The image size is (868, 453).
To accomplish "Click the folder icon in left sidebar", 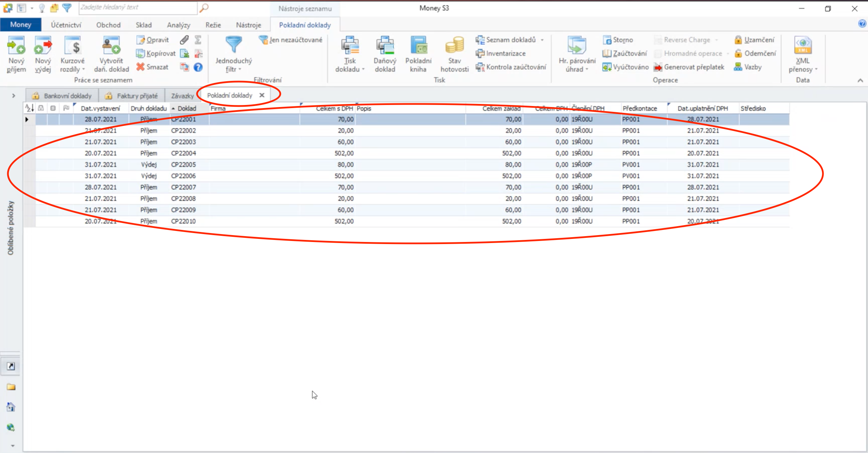I will 11,387.
